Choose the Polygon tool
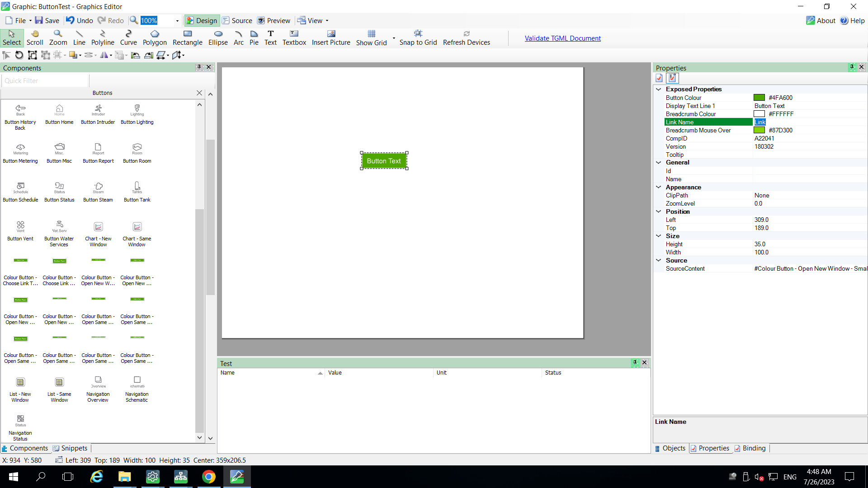This screenshot has width=868, height=488. pos(155,38)
